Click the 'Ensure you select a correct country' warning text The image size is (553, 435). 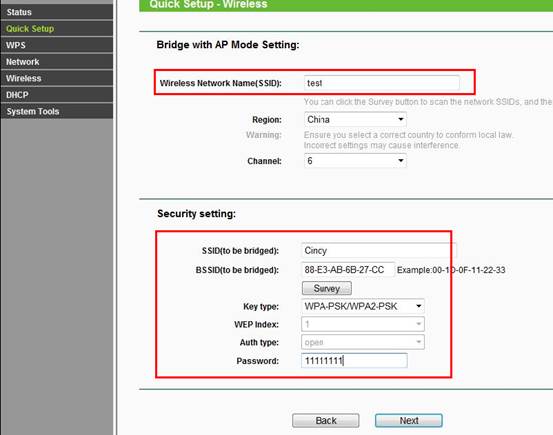point(408,135)
